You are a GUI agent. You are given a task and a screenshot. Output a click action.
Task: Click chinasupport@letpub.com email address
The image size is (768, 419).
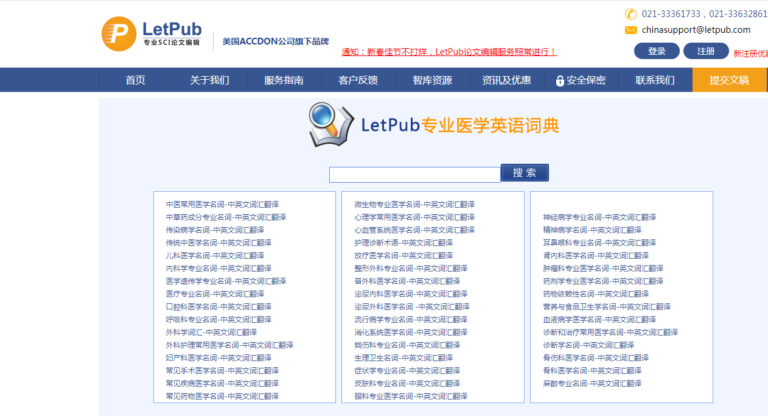696,30
